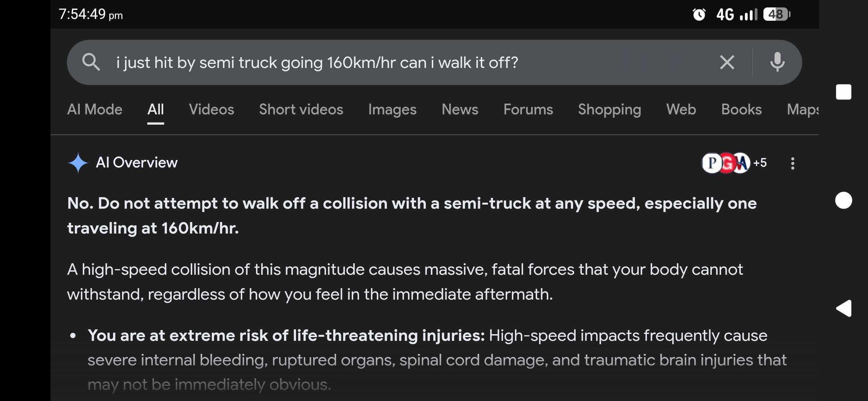Go to the News tab
Viewport: 868px width, 401px height.
coord(460,110)
